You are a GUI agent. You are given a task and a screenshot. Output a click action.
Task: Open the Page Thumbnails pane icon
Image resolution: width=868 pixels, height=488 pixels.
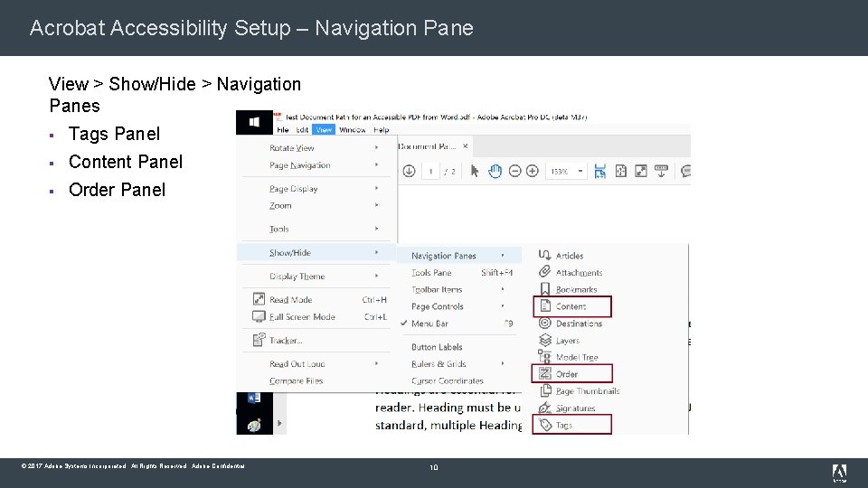click(545, 390)
